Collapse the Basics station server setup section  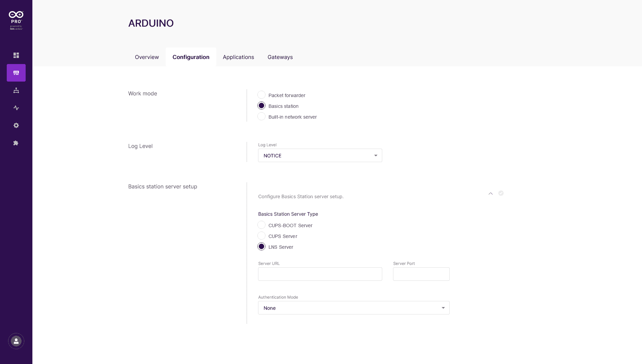[x=491, y=193]
